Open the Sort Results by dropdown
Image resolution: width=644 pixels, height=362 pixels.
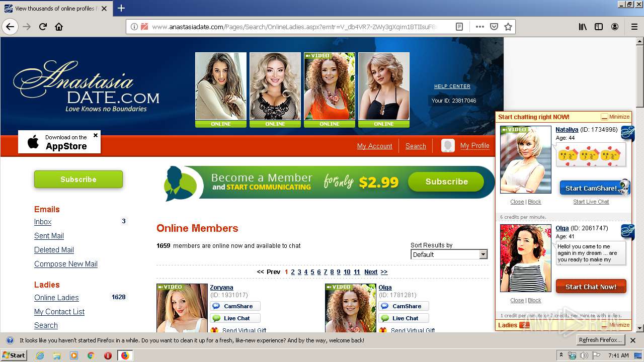(449, 254)
